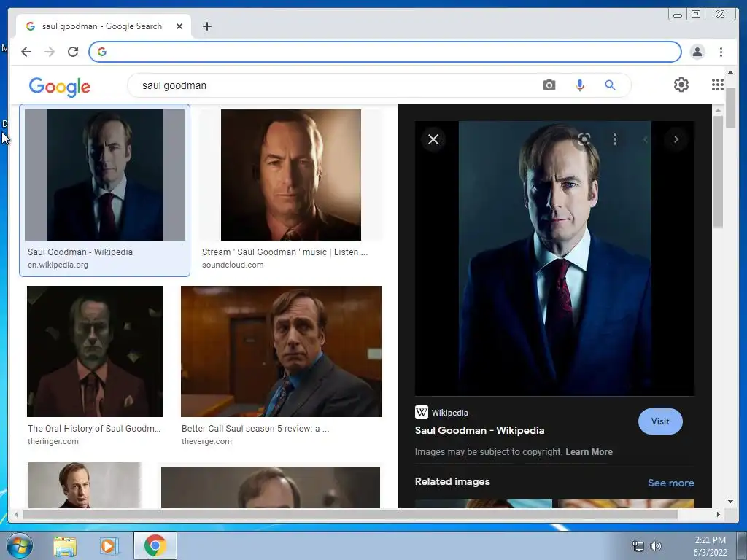Open the Chrome profile avatar icon

(x=697, y=52)
